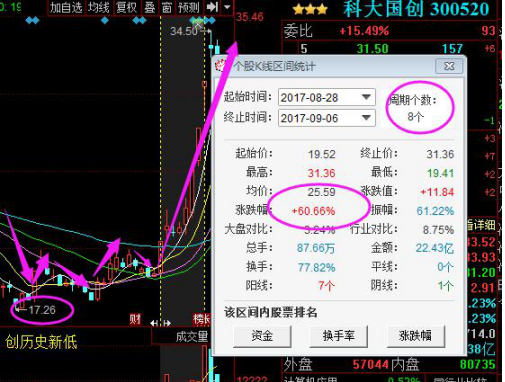Toggle the 复权 adjustment option
The image size is (505, 382).
click(126, 7)
